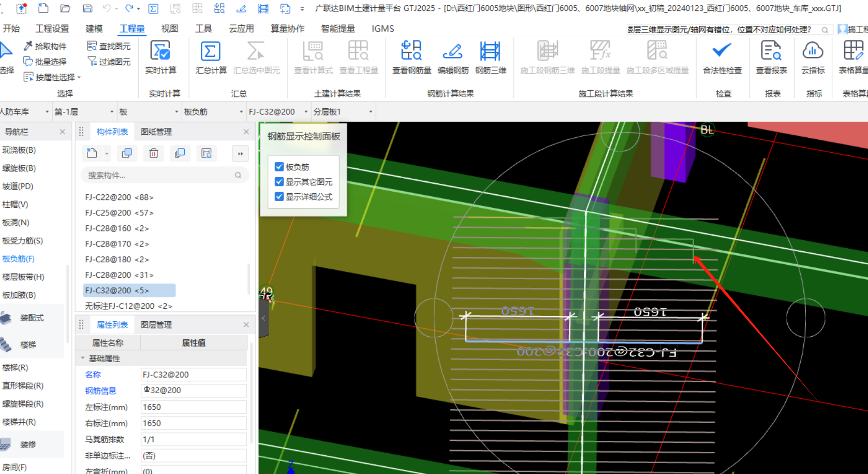Click 拾取构件 tool
This screenshot has width=868, height=474.
[x=45, y=46]
